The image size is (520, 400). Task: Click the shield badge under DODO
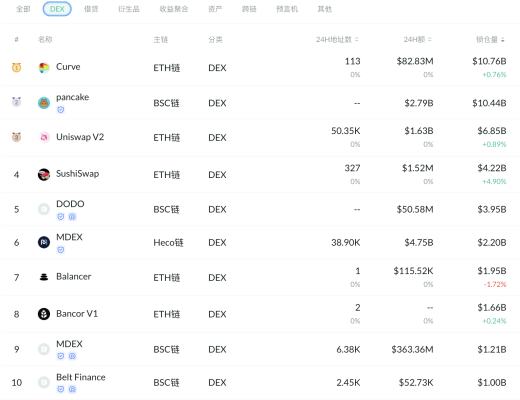60,217
